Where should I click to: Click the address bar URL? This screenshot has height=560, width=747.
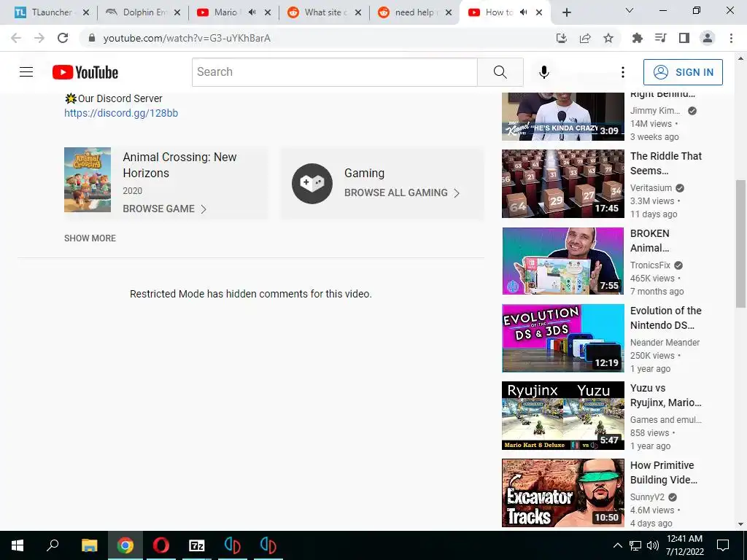[x=187, y=38]
